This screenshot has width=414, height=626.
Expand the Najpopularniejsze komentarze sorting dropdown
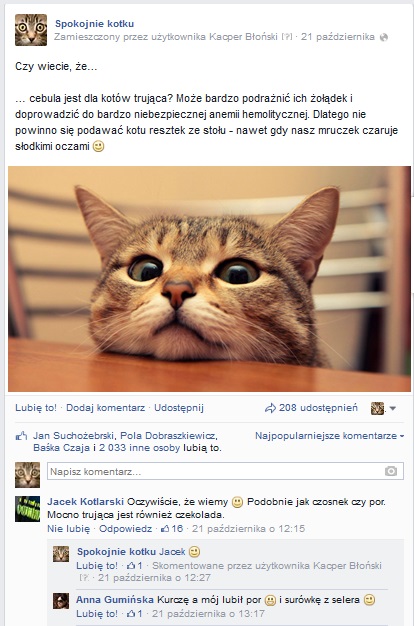(x=329, y=436)
